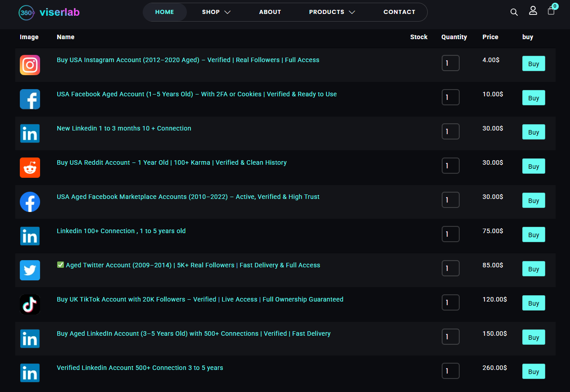This screenshot has height=392, width=570.
Task: Open the search magnifier icon
Action: coord(514,12)
